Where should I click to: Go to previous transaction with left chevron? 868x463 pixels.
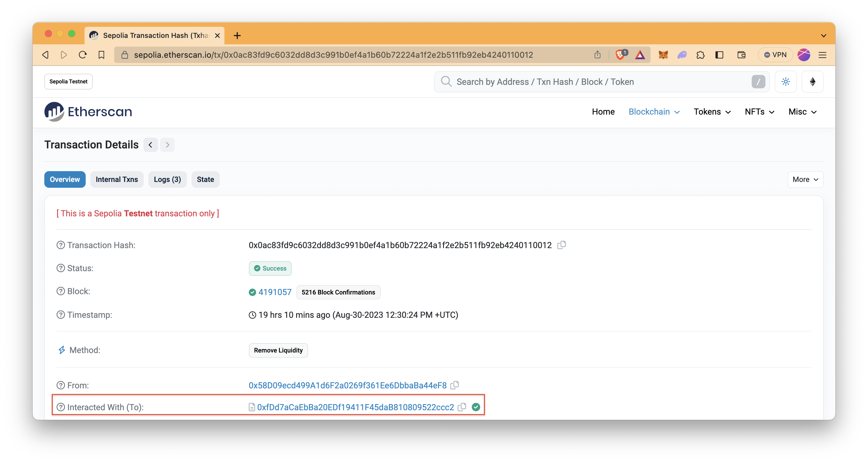click(x=151, y=145)
